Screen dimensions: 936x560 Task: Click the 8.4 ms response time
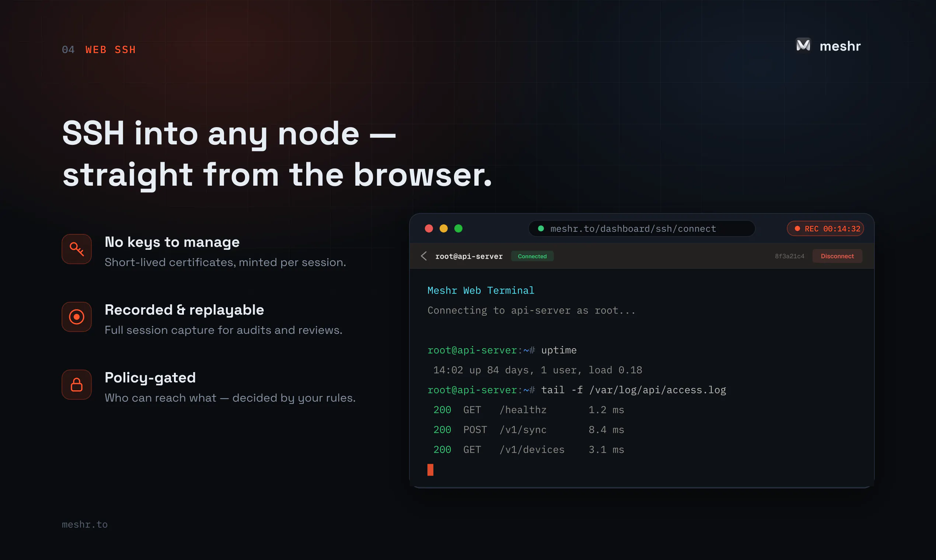click(607, 430)
